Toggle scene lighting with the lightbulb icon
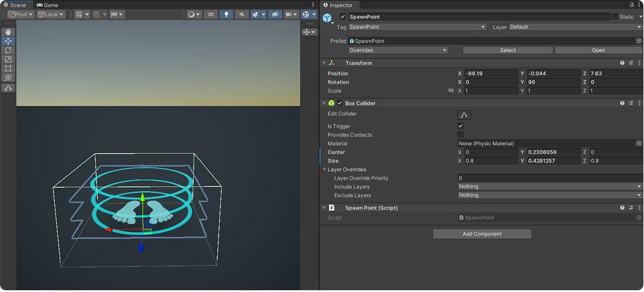 click(x=226, y=14)
